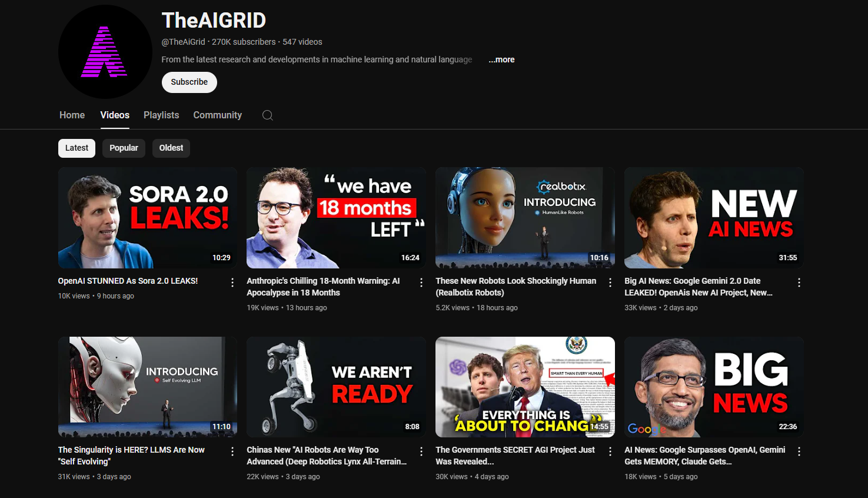This screenshot has width=868, height=498.
Task: Click the 22:36 duration badge
Action: (788, 427)
